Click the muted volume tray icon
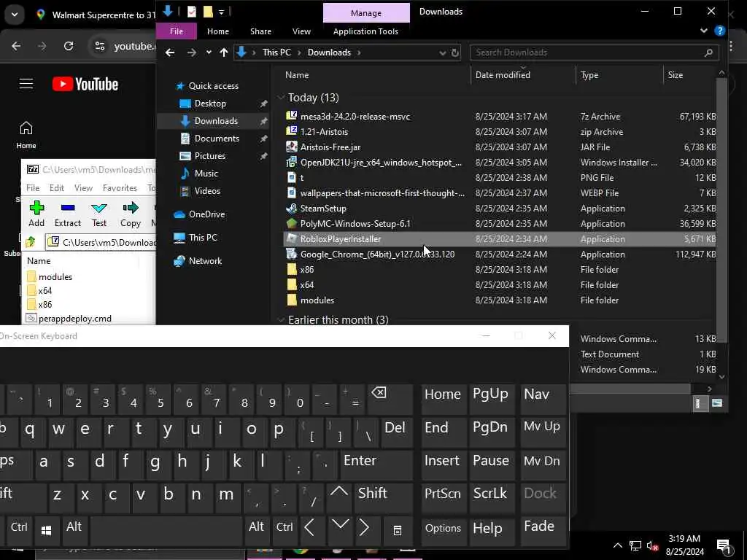This screenshot has width=747, height=560. 653,545
